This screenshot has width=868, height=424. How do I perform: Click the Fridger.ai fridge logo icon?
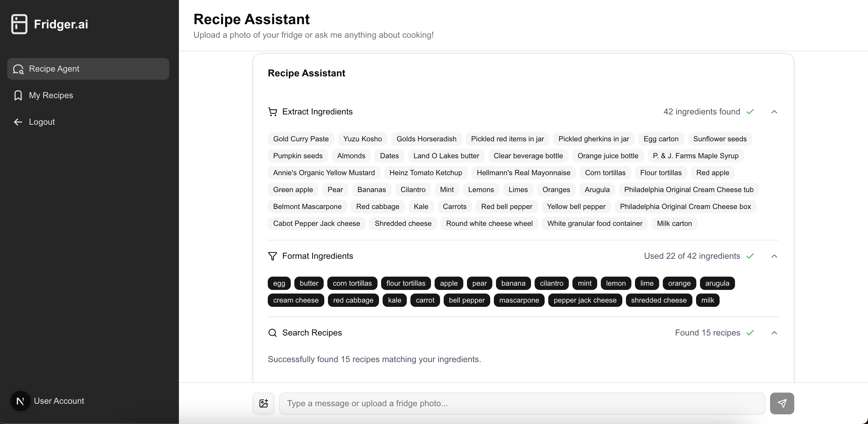pyautogui.click(x=19, y=24)
